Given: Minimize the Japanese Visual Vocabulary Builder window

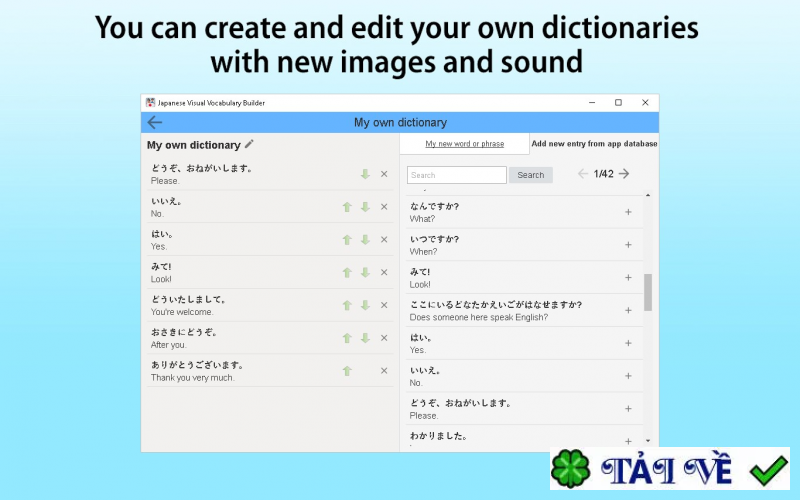Looking at the screenshot, I should click(x=592, y=103).
